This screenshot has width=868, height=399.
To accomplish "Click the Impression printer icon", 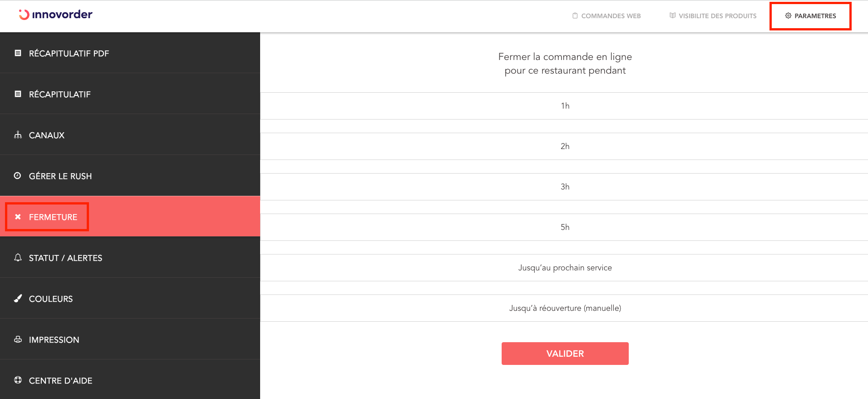I will [x=18, y=339].
